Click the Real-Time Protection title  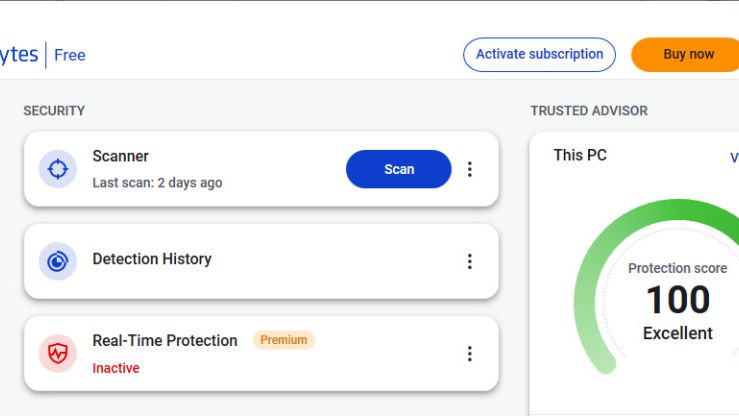click(x=165, y=340)
